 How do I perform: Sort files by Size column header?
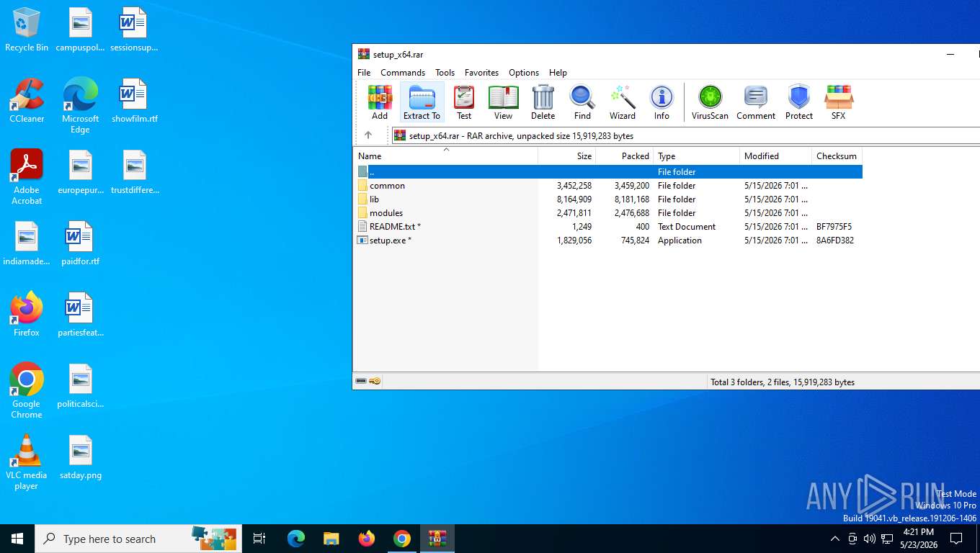567,156
